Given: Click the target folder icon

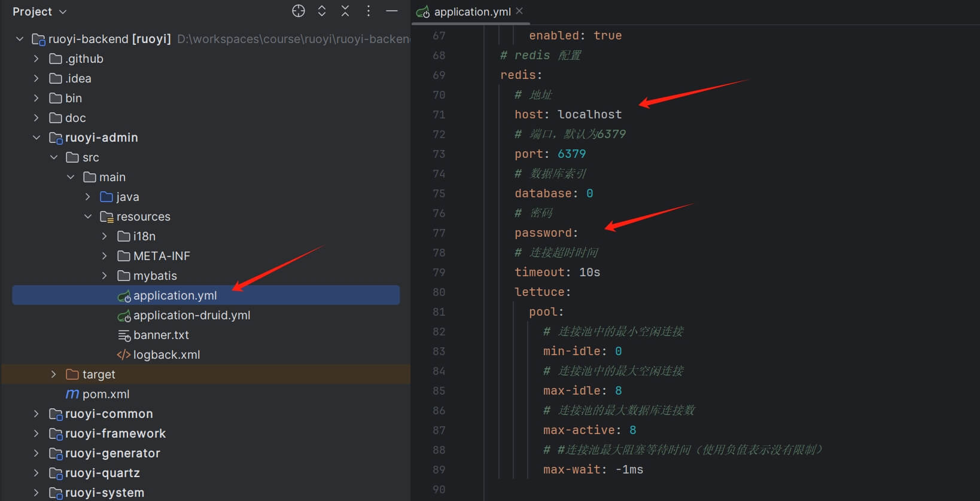Looking at the screenshot, I should coord(72,374).
